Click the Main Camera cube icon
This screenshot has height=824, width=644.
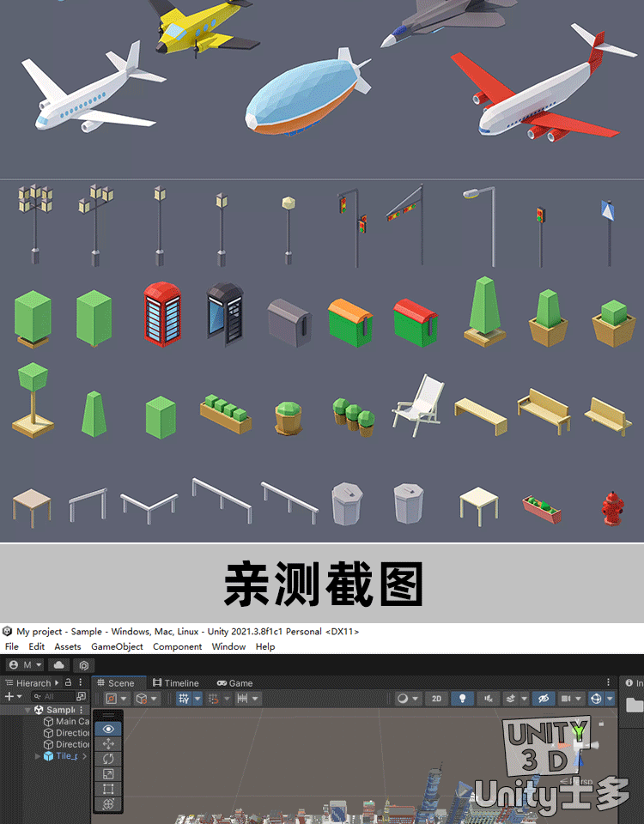point(48,722)
